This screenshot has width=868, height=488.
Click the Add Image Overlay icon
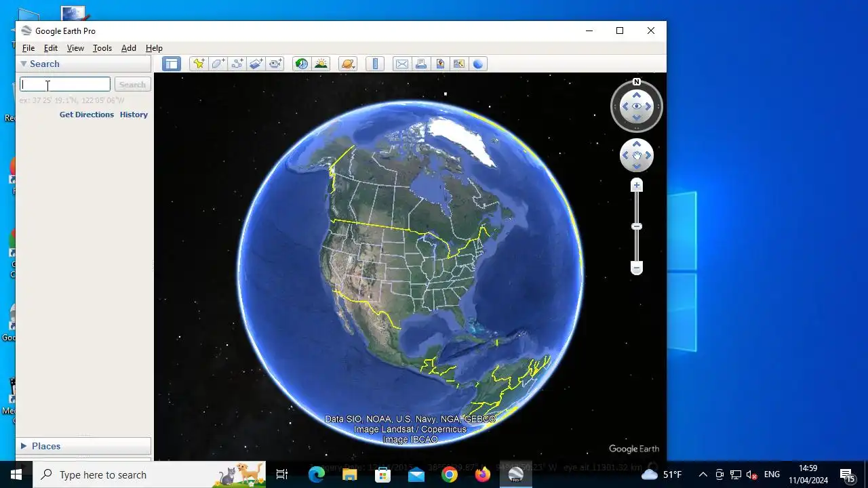pos(256,64)
